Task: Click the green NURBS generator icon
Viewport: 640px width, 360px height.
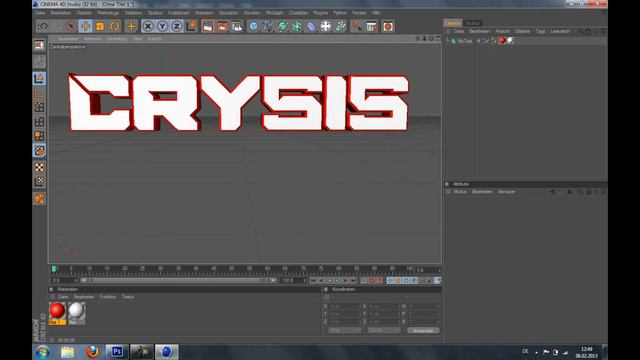Action: 282,27
